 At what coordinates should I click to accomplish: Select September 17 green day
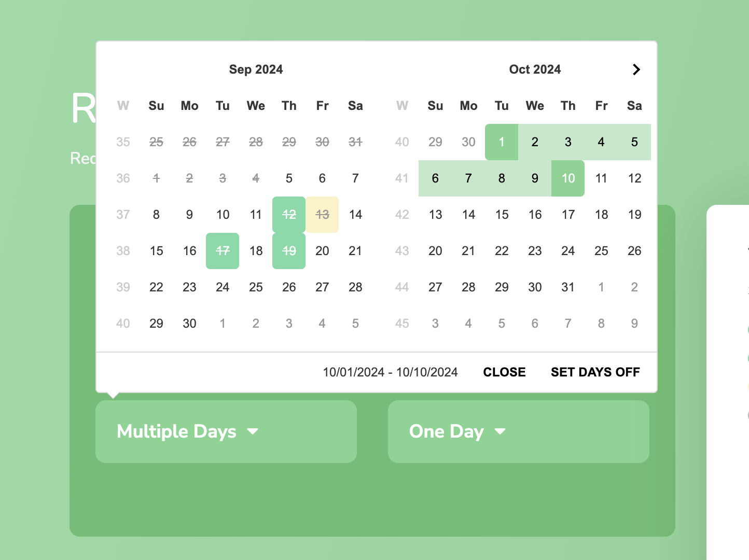(223, 251)
